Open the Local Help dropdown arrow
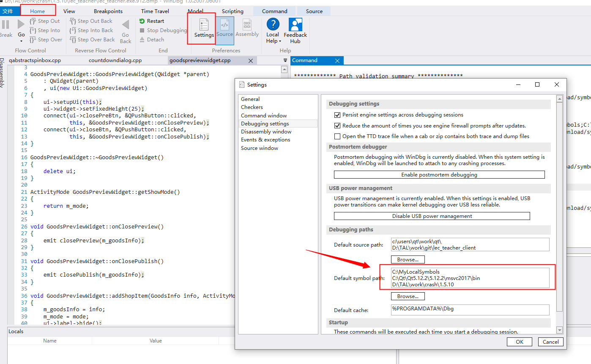 [280, 41]
